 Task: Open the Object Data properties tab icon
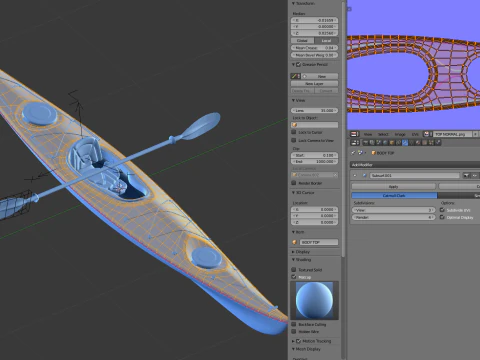[x=411, y=143]
